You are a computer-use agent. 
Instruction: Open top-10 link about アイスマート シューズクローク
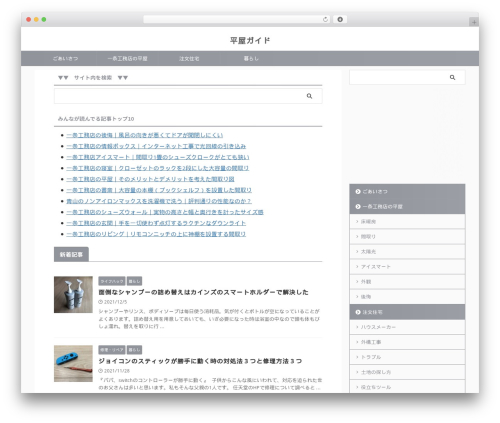coord(158,157)
